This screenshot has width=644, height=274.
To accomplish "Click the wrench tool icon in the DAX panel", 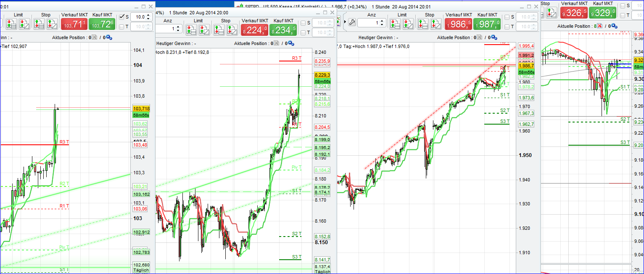I will click(x=352, y=22).
